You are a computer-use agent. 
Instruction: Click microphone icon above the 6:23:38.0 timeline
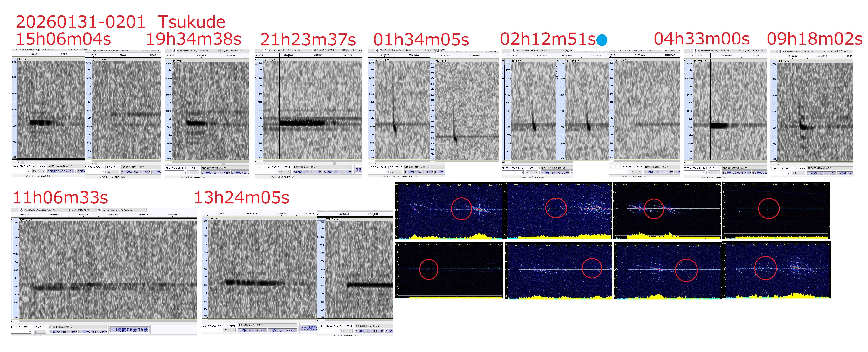tap(266, 50)
